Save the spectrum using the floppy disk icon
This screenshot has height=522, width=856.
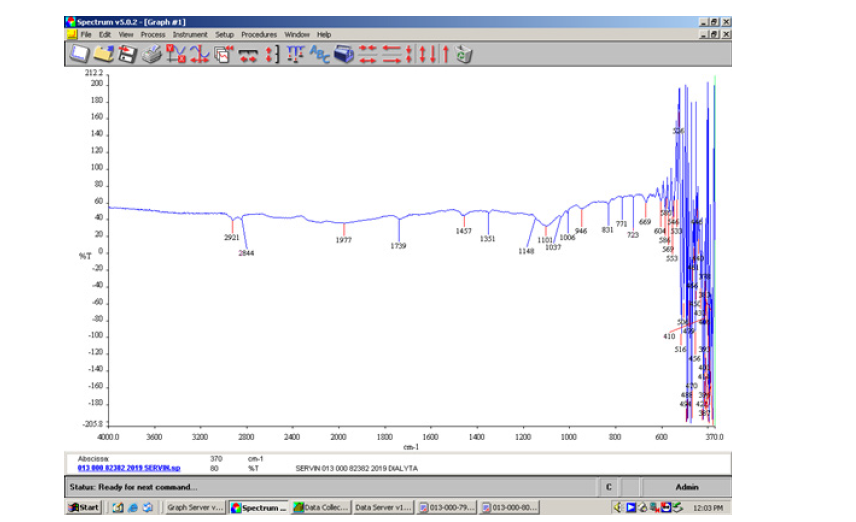point(127,54)
